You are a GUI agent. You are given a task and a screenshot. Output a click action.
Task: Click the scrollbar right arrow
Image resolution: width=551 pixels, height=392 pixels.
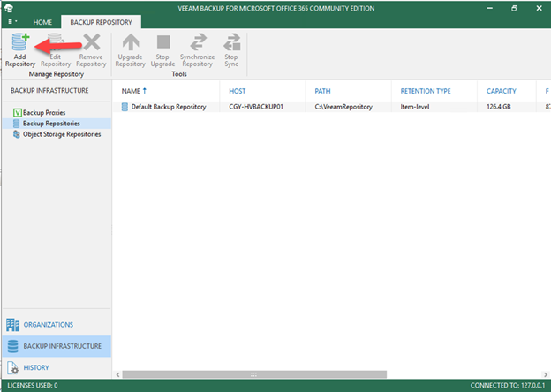pos(546,374)
